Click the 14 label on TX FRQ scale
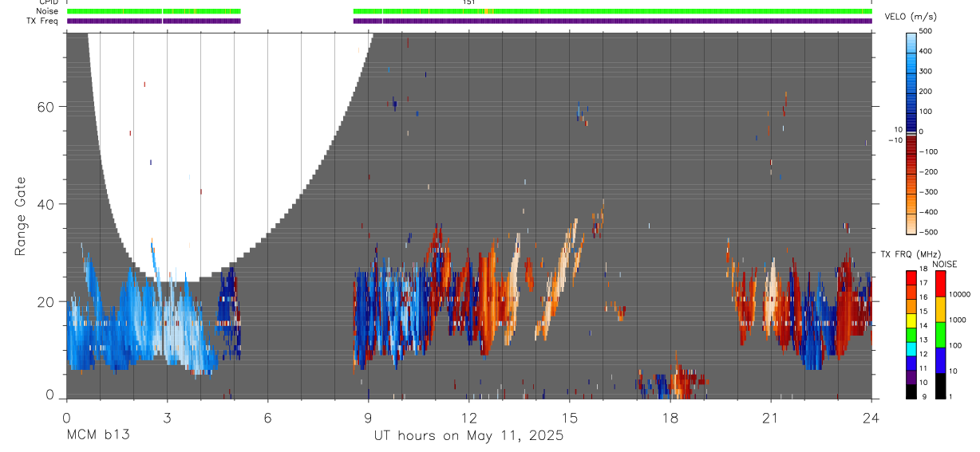The width and height of the screenshot is (980, 452). pos(923,327)
